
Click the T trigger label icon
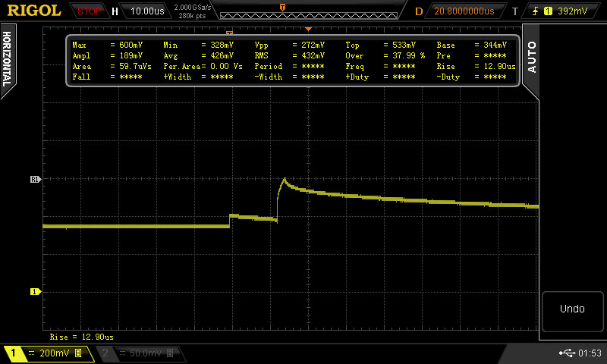[x=515, y=11]
